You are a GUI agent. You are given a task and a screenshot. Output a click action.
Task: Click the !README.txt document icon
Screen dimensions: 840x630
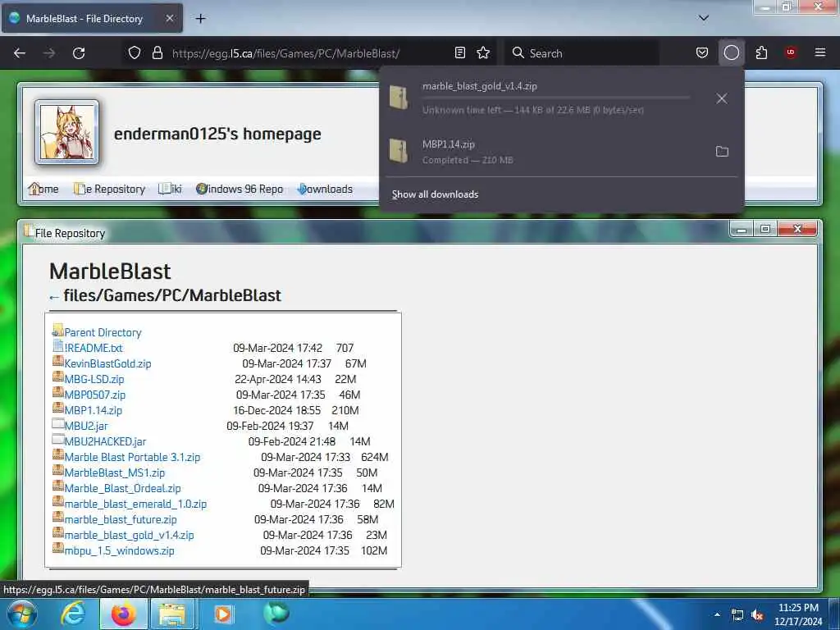coord(58,345)
